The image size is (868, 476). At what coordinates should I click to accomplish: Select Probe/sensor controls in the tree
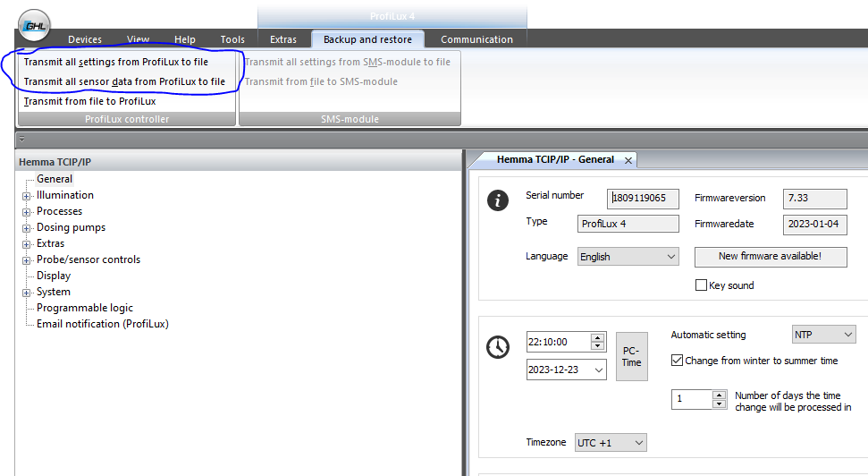[88, 259]
